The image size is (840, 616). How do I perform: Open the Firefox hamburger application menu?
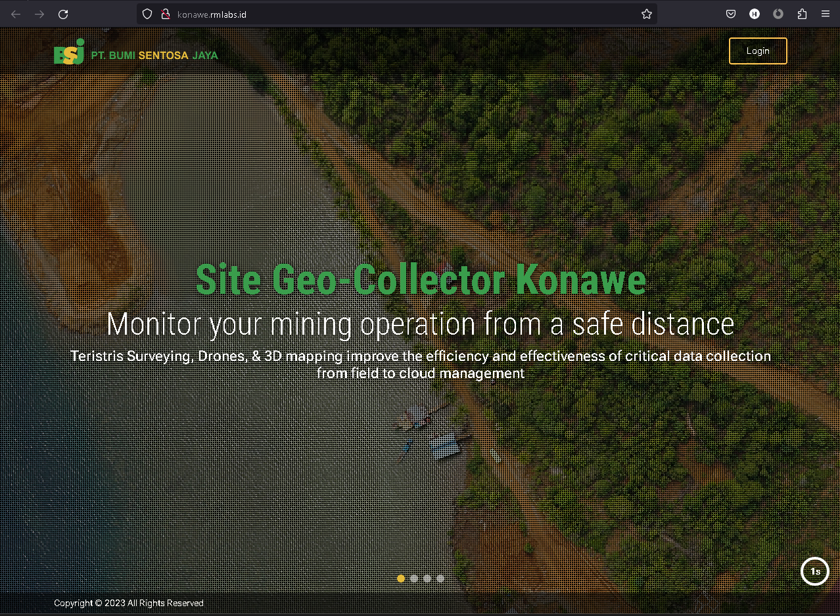click(826, 14)
